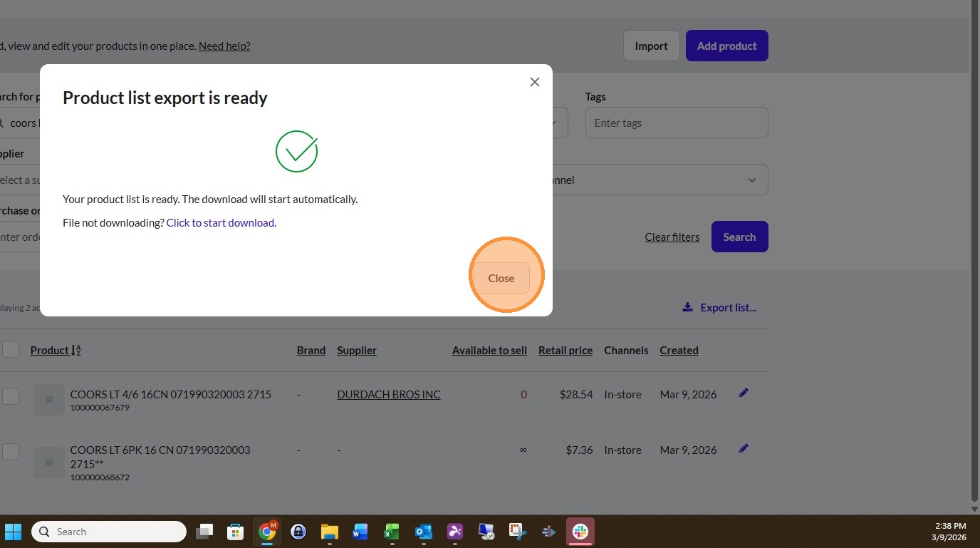Switch to Slack in the taskbar
Image resolution: width=980 pixels, height=548 pixels.
click(x=580, y=532)
